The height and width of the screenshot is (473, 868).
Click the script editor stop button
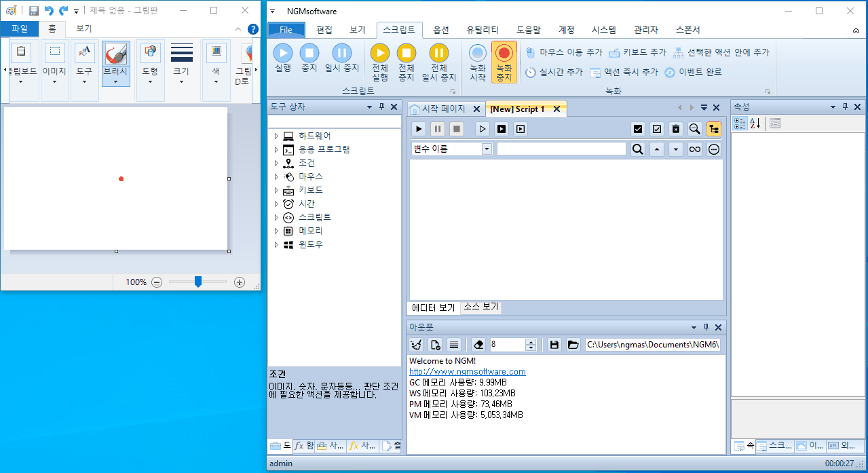click(x=457, y=128)
